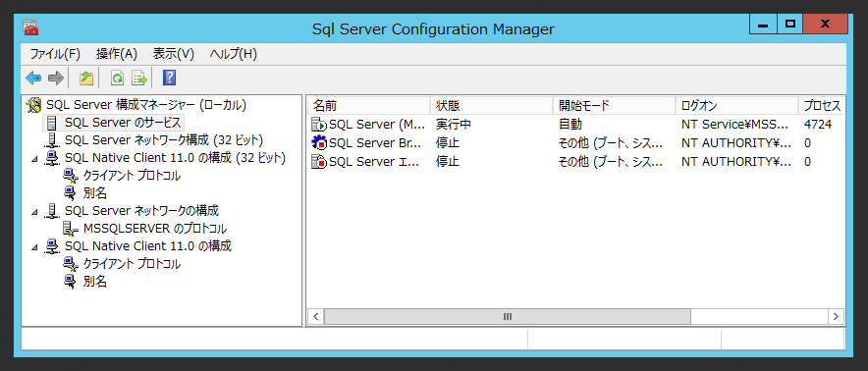The image size is (868, 371).
Task: Sort by the 状態 column header
Action: (x=492, y=105)
